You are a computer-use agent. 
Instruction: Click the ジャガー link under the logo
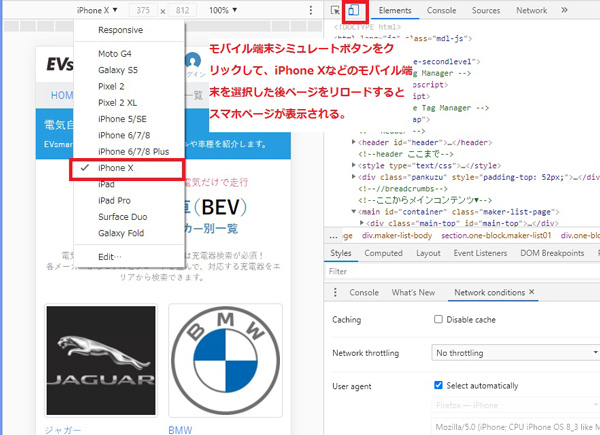[63, 430]
